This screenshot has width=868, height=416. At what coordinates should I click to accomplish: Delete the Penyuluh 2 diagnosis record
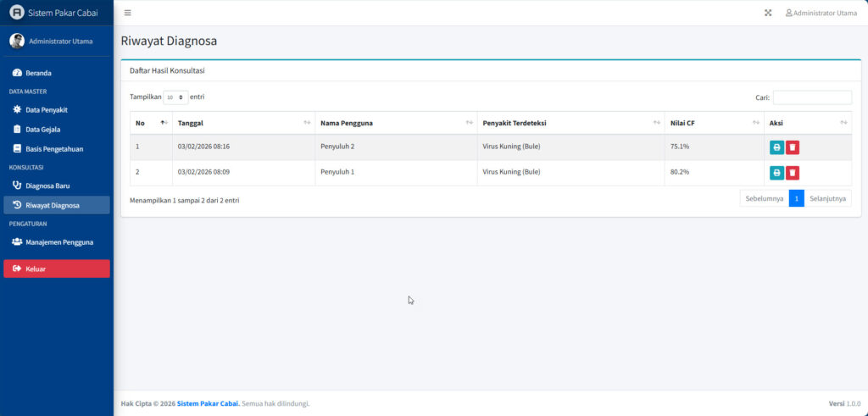click(x=793, y=147)
